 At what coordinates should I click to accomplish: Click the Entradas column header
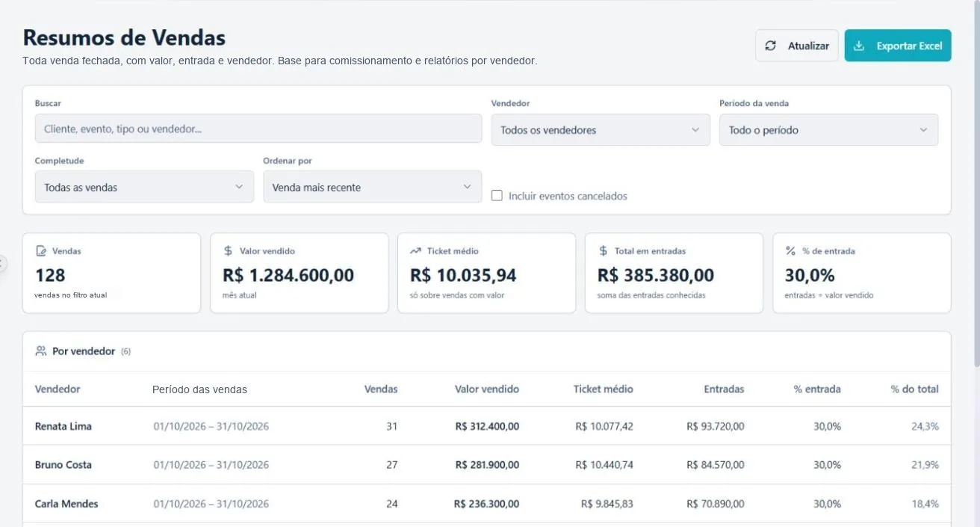pyautogui.click(x=725, y=389)
